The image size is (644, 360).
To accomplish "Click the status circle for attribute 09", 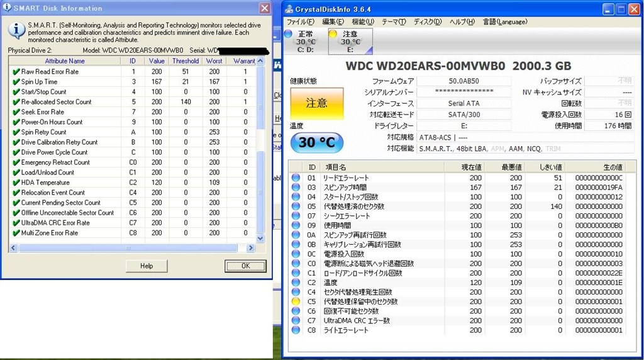I will click(296, 225).
